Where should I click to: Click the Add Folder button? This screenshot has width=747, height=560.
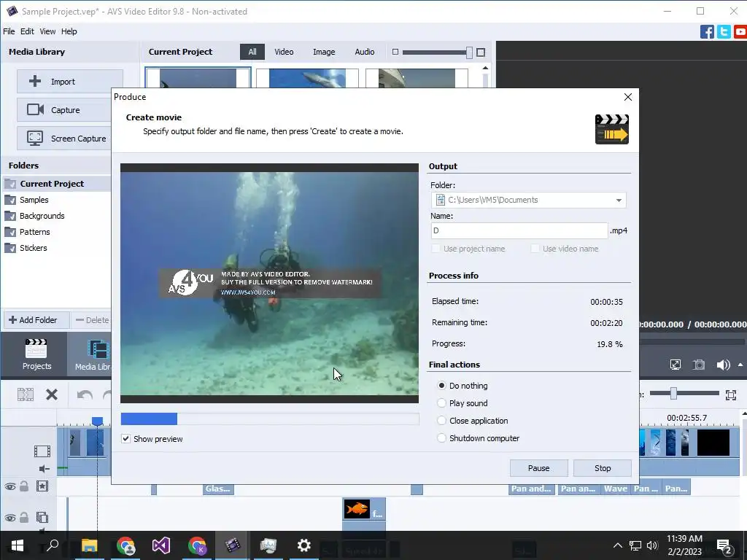coord(36,320)
